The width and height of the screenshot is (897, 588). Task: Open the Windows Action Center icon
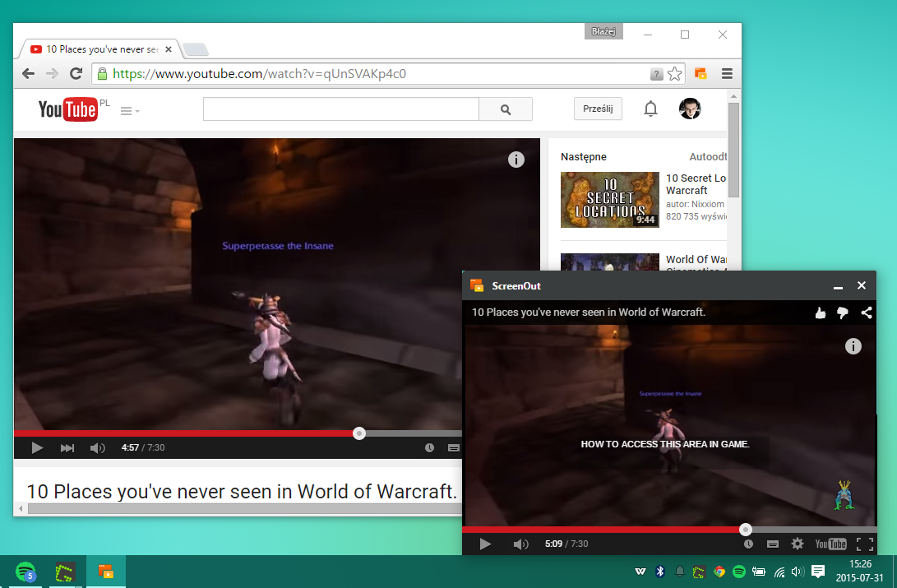point(818,571)
